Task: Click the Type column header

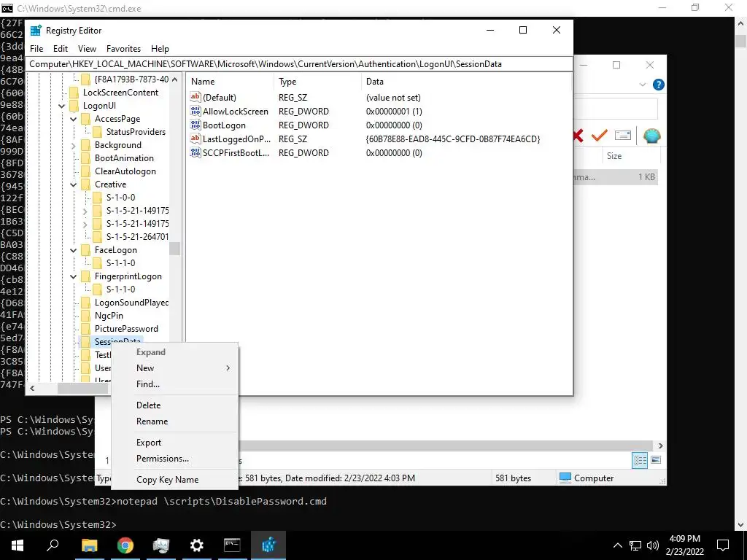Action: pos(318,82)
